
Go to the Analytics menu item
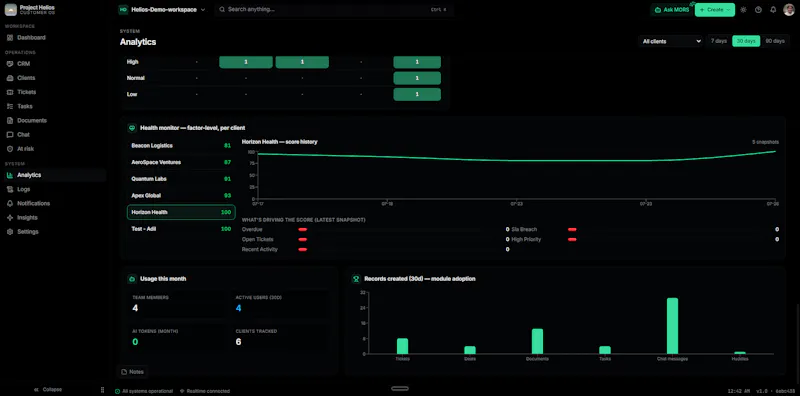[55, 175]
